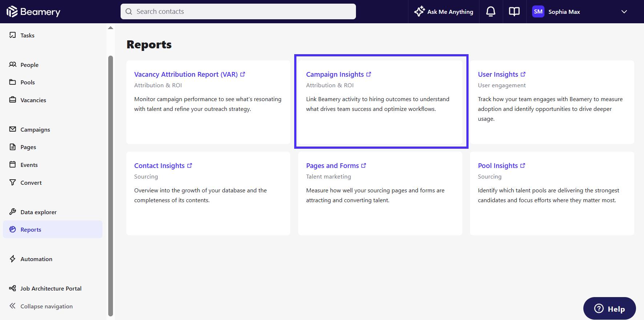Click the Ask Me Anything sparkle icon
Viewport: 644px width, 320px height.
tap(420, 11)
